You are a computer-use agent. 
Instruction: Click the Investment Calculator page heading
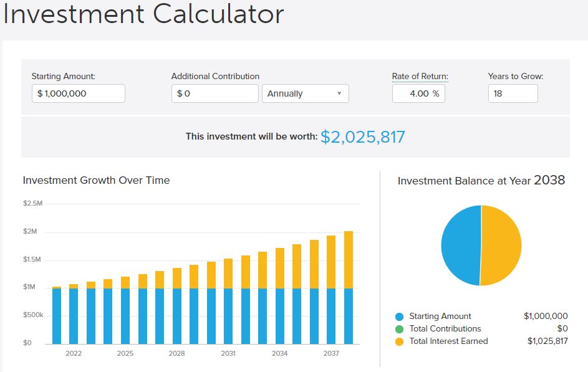(x=143, y=14)
